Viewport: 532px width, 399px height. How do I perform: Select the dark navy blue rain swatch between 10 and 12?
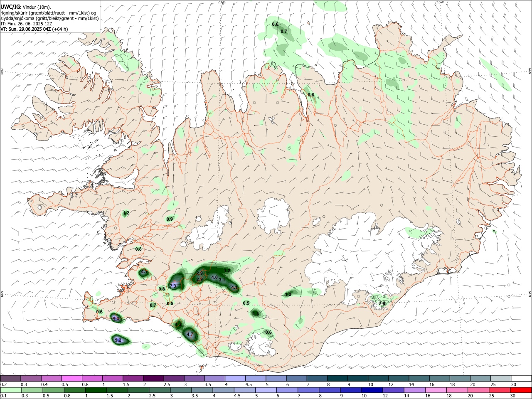[x=372, y=390]
